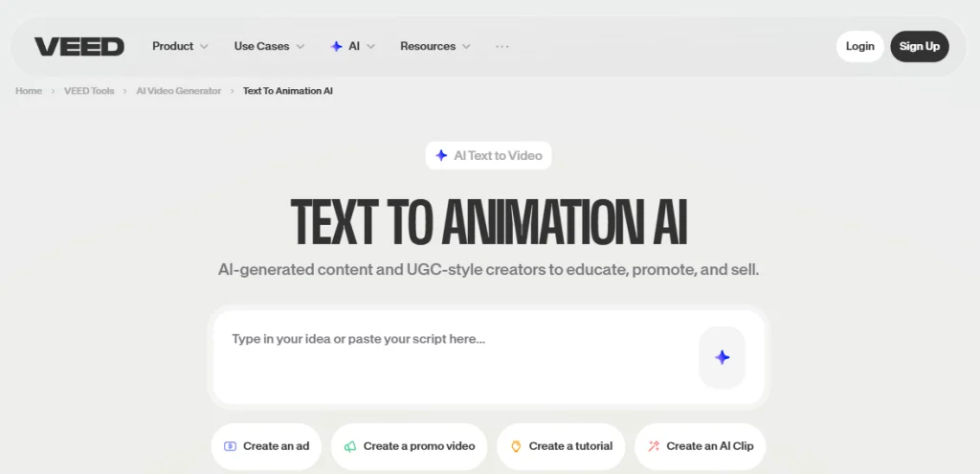
Task: Click the megaphone icon in promo video chip
Action: [350, 446]
